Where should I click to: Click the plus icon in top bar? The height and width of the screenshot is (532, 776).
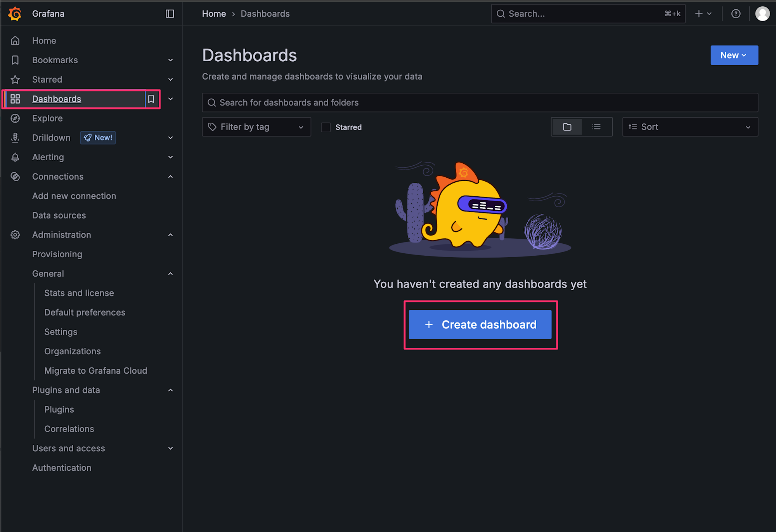[699, 14]
